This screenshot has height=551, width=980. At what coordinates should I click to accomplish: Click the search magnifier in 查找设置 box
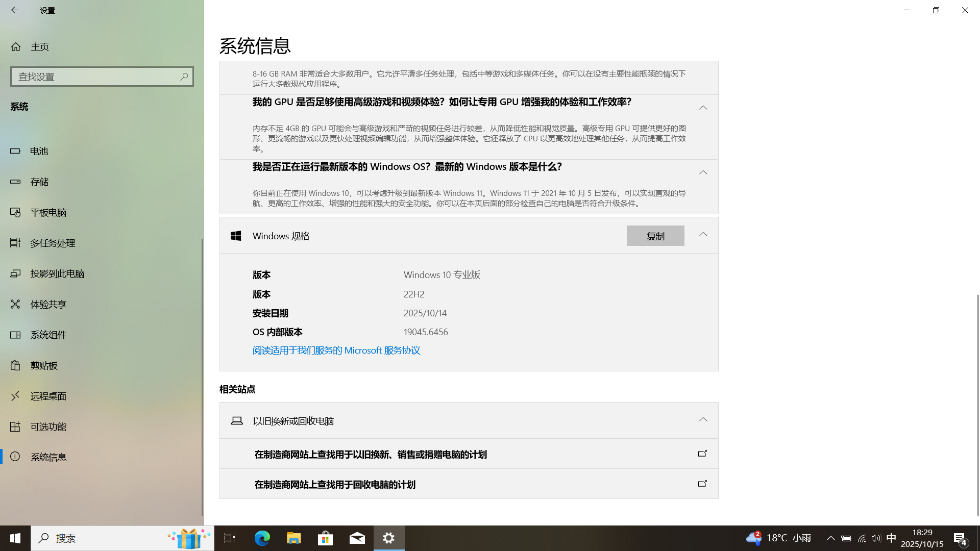pos(184,77)
